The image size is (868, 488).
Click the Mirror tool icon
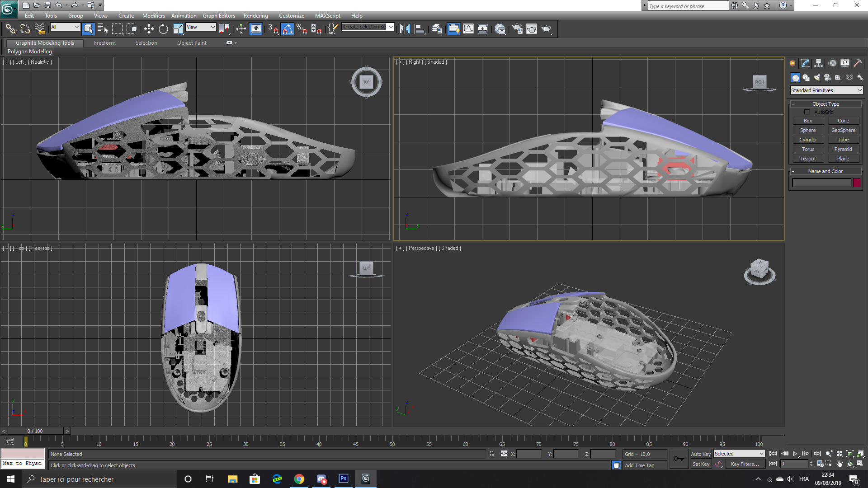click(405, 29)
